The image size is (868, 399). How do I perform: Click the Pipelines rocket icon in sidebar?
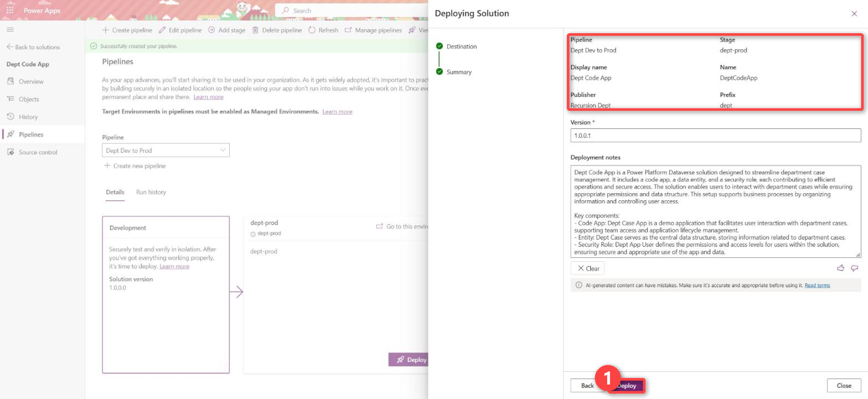(x=10, y=134)
